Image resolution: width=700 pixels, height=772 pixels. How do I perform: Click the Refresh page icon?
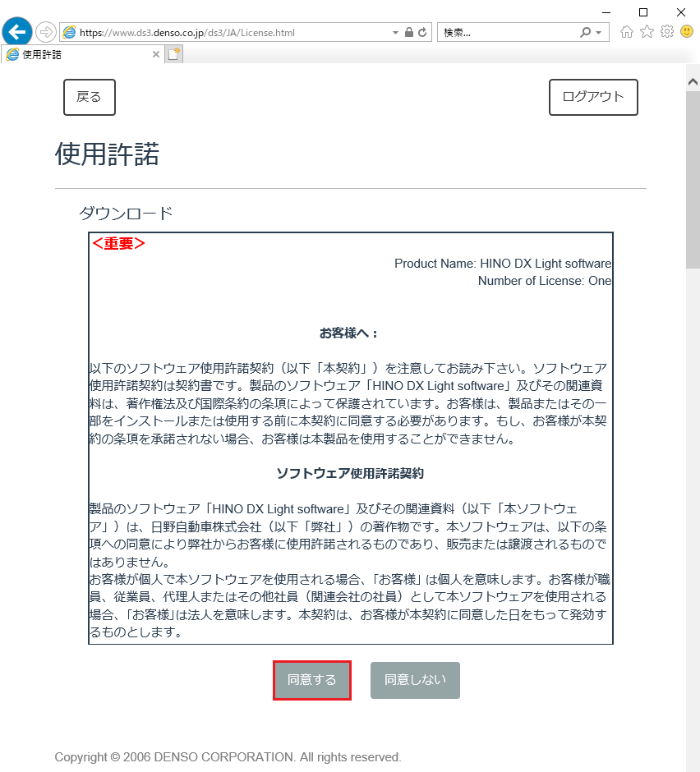click(x=422, y=33)
